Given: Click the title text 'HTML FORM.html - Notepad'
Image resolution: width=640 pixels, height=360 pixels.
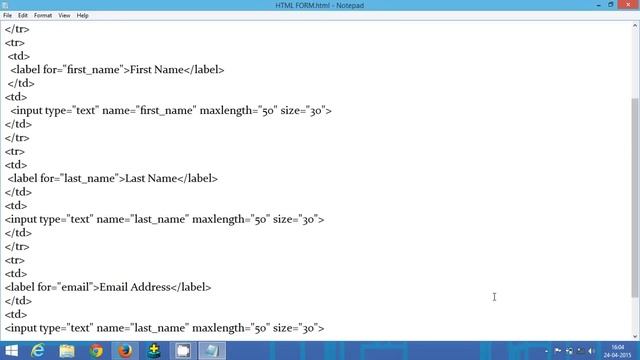Looking at the screenshot, I should (320, 5).
